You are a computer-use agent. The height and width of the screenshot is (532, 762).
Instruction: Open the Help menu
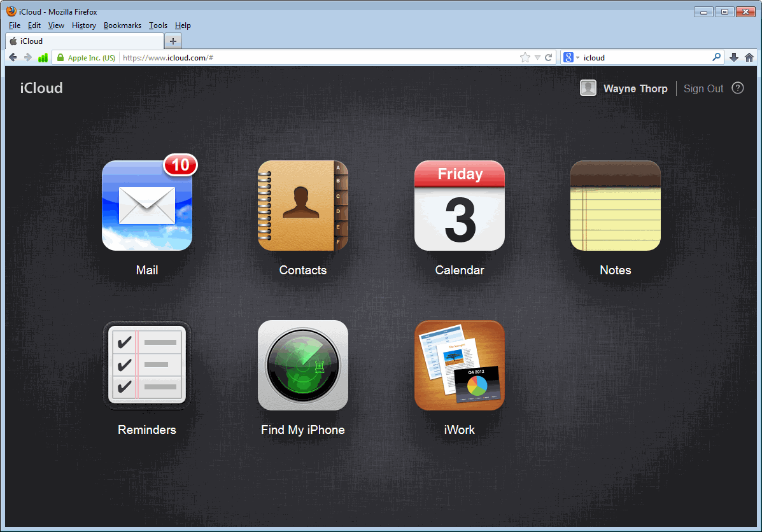(183, 25)
